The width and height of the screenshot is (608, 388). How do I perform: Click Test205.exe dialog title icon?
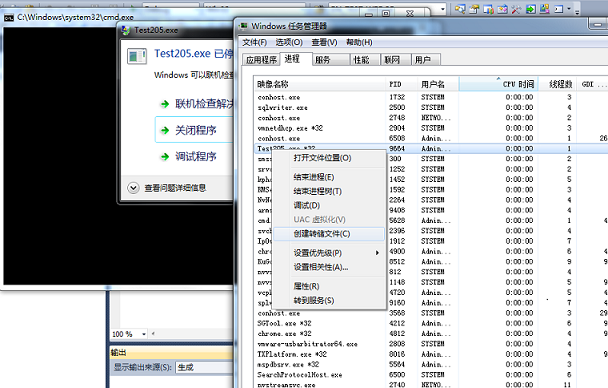coord(126,30)
